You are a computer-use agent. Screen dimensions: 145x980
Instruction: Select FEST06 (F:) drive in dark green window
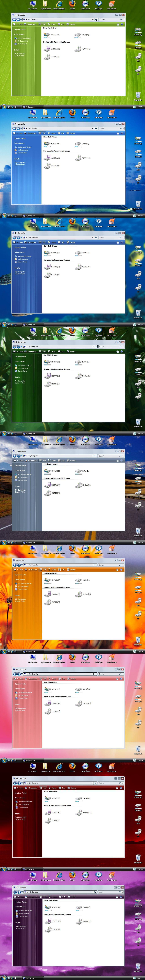[52, 384]
